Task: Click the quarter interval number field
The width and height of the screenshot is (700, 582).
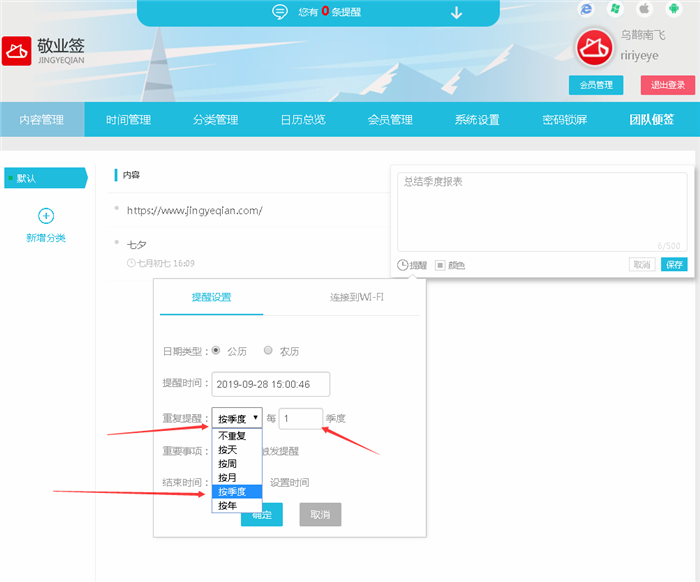Action: (300, 419)
